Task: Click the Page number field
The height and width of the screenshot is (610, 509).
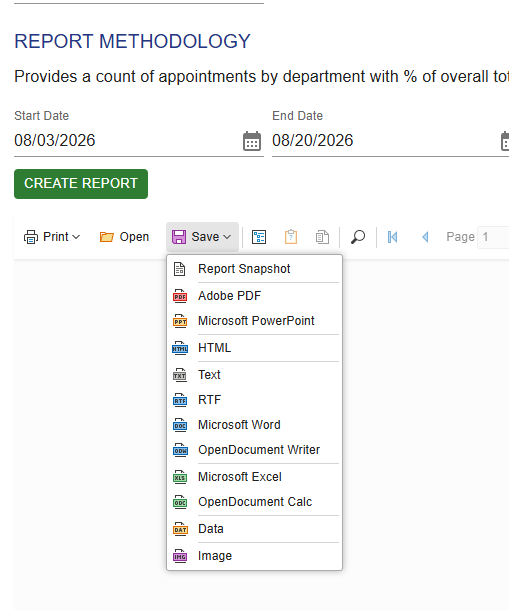Action: (493, 237)
